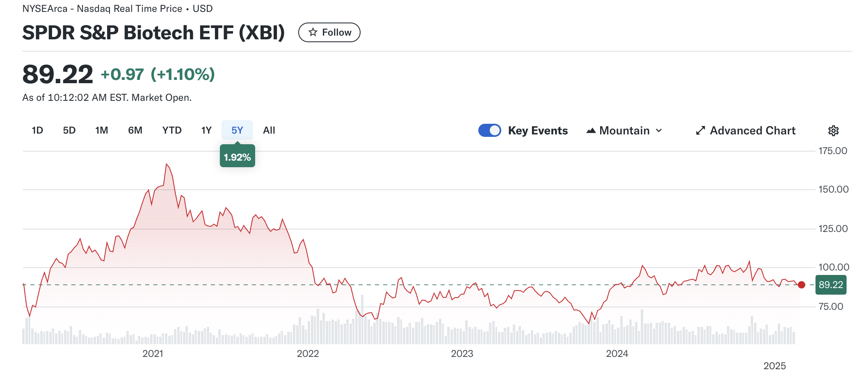The image size is (868, 377).
Task: Click the 89.22 price label on axis
Action: (831, 285)
